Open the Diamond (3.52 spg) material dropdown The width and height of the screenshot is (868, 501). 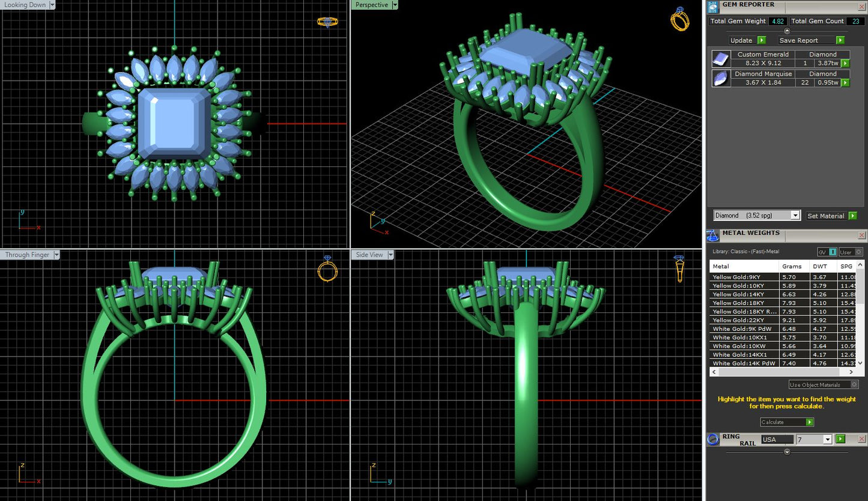pyautogui.click(x=795, y=215)
